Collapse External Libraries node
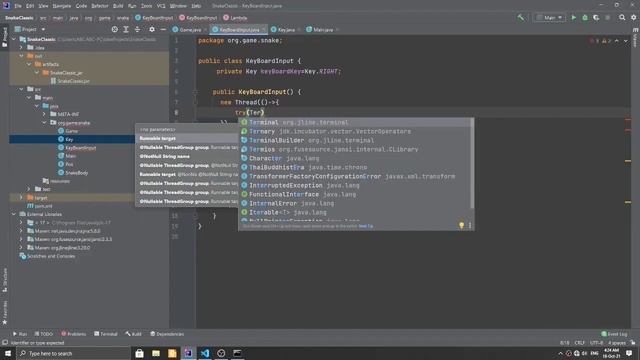640x360 pixels. pyautogui.click(x=13, y=214)
